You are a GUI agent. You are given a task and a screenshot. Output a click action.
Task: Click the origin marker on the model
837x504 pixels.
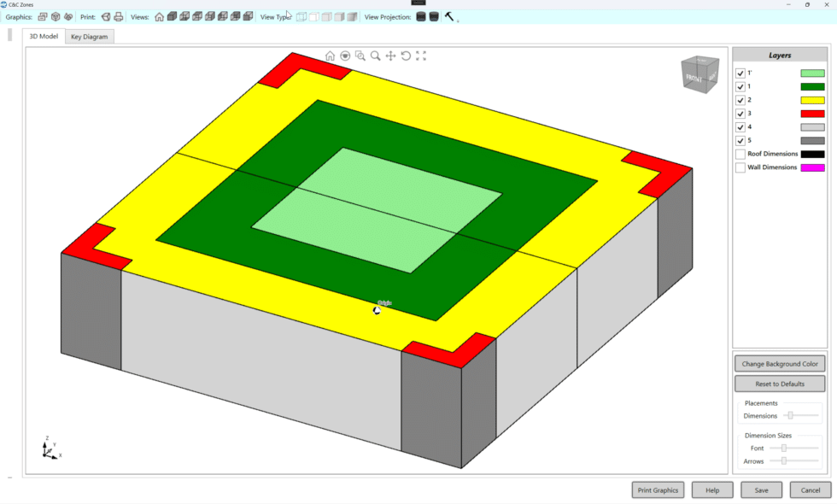click(x=377, y=310)
